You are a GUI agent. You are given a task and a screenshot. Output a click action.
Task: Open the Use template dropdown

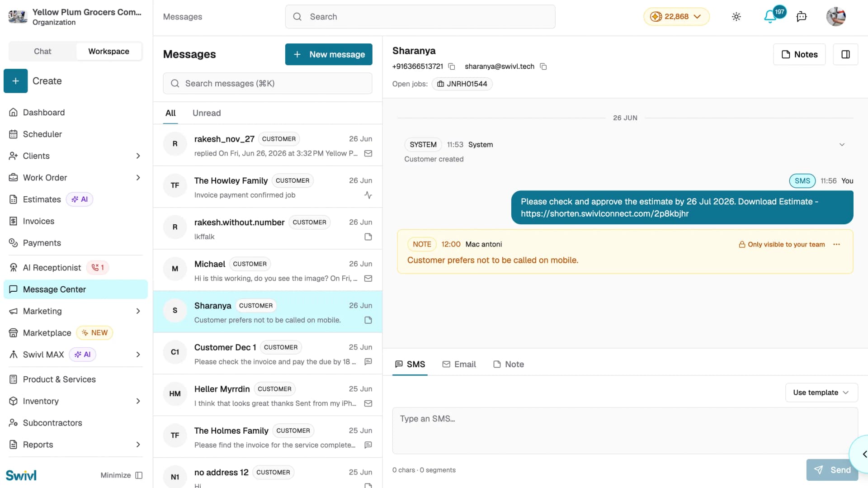(x=821, y=393)
